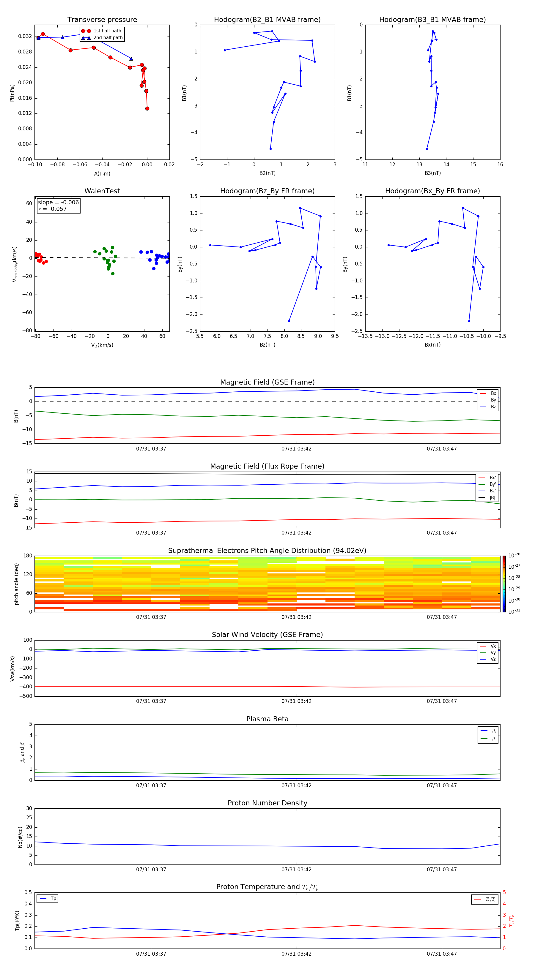The image size is (535, 980).
Task: Select "Bx'" in the Flux Rope legend
Action: click(487, 478)
